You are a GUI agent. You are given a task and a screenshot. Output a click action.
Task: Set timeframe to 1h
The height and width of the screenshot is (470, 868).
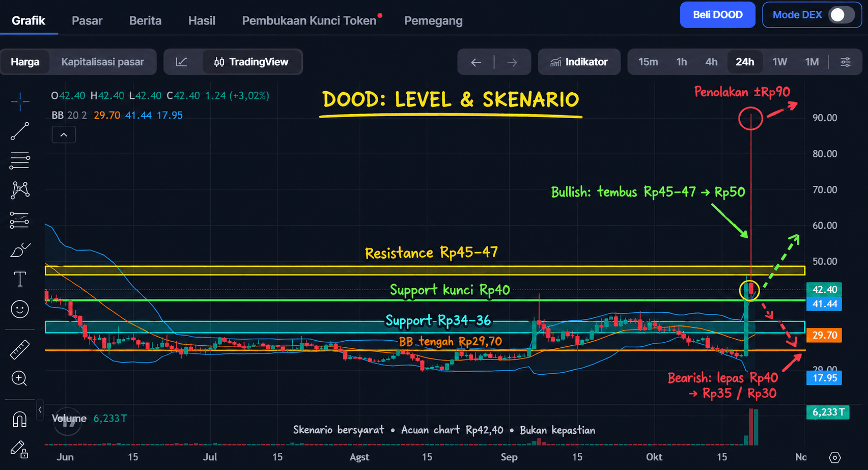coord(682,62)
